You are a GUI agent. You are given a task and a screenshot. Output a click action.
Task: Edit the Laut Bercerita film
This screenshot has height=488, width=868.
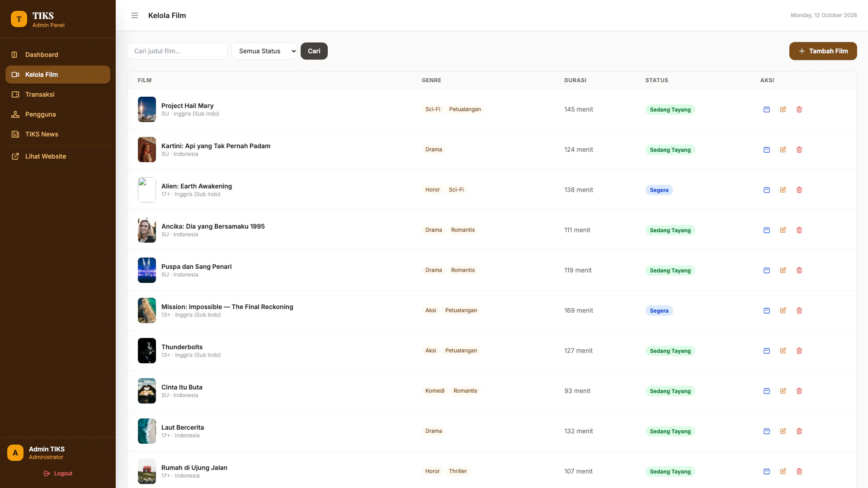pyautogui.click(x=783, y=431)
